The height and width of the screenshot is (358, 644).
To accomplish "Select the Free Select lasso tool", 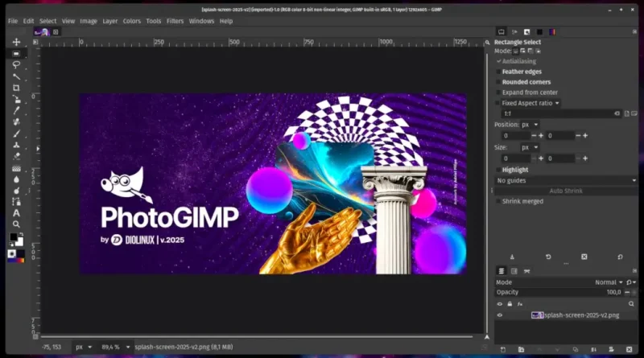I will [16, 64].
